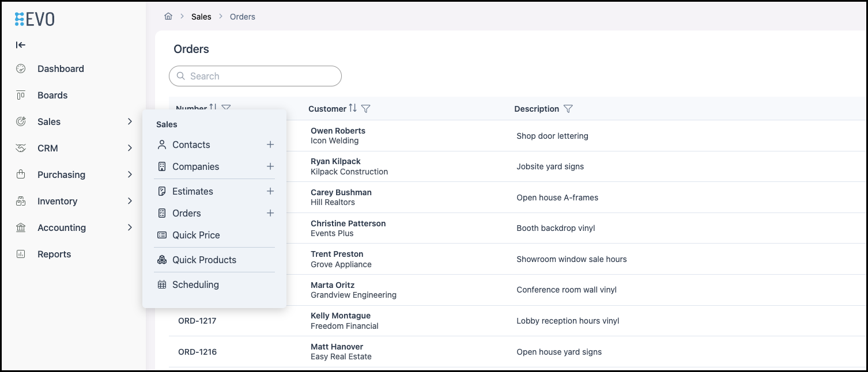
Task: Open order ORD-1216
Action: pos(197,352)
